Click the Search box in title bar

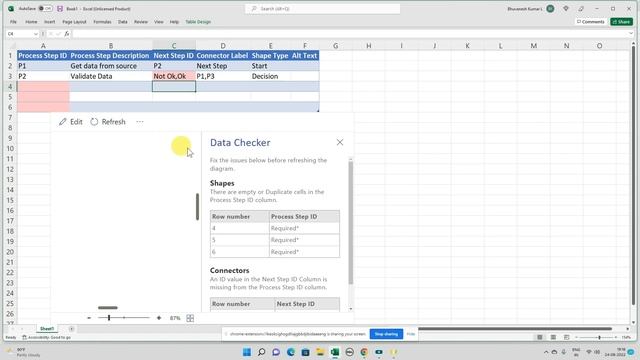[x=322, y=9]
